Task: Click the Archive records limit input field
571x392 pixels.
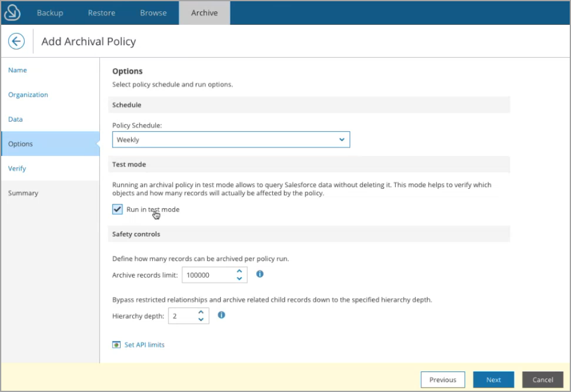Action: click(209, 275)
